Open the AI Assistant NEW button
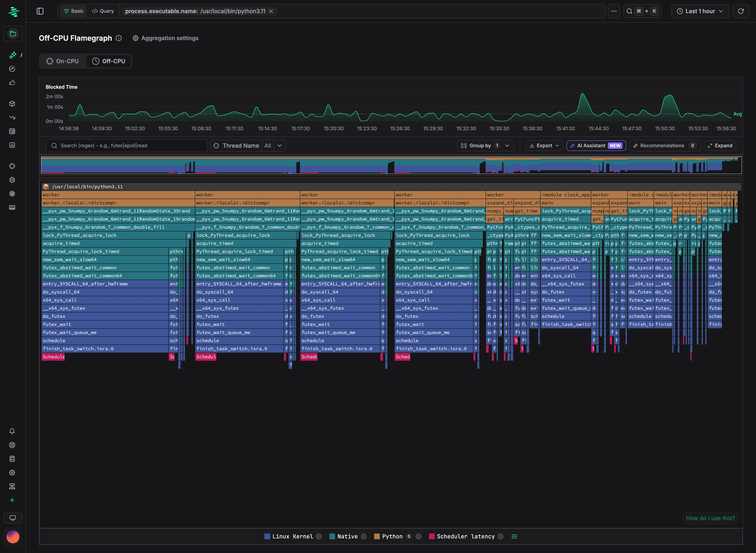Image resolution: width=756 pixels, height=553 pixels. [596, 146]
